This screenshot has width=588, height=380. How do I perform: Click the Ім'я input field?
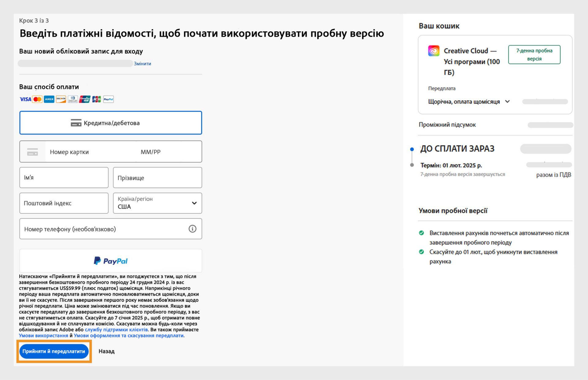[64, 177]
